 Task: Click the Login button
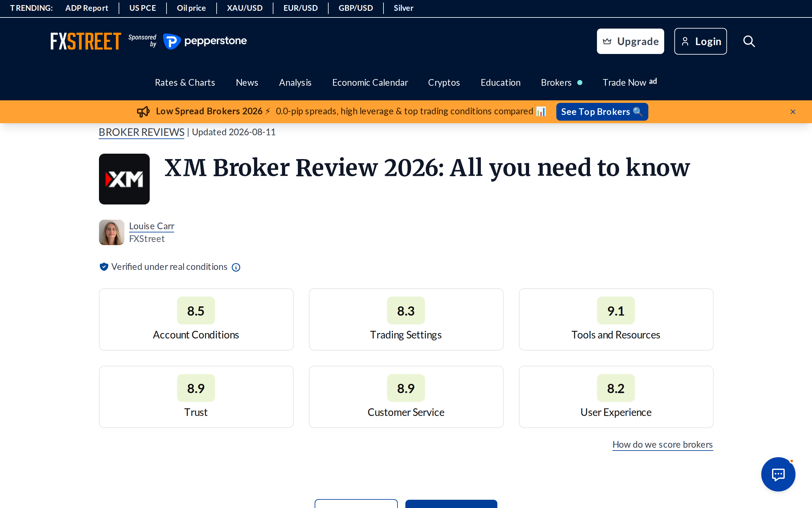coord(701,41)
